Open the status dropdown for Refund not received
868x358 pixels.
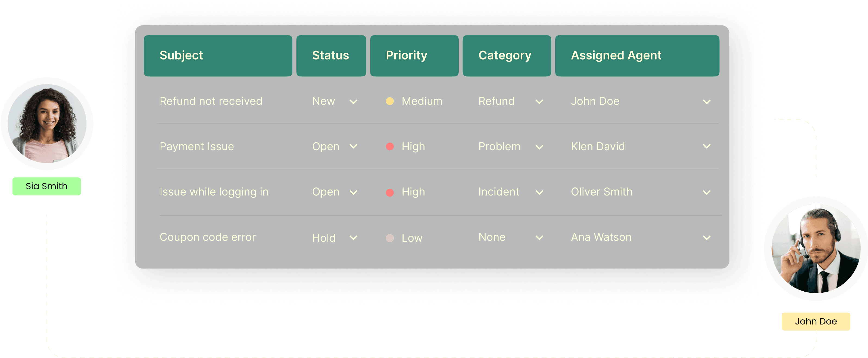354,101
